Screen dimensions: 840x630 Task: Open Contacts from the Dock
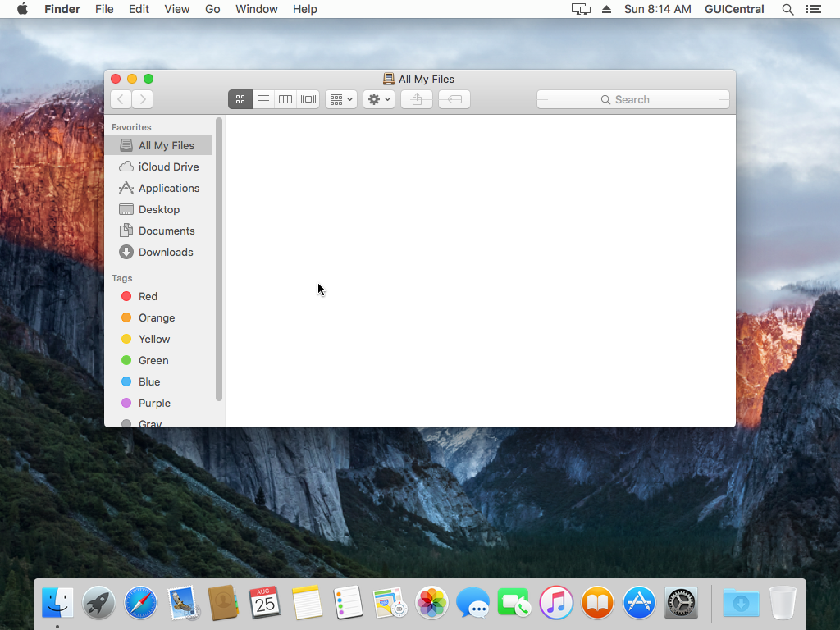[223, 603]
